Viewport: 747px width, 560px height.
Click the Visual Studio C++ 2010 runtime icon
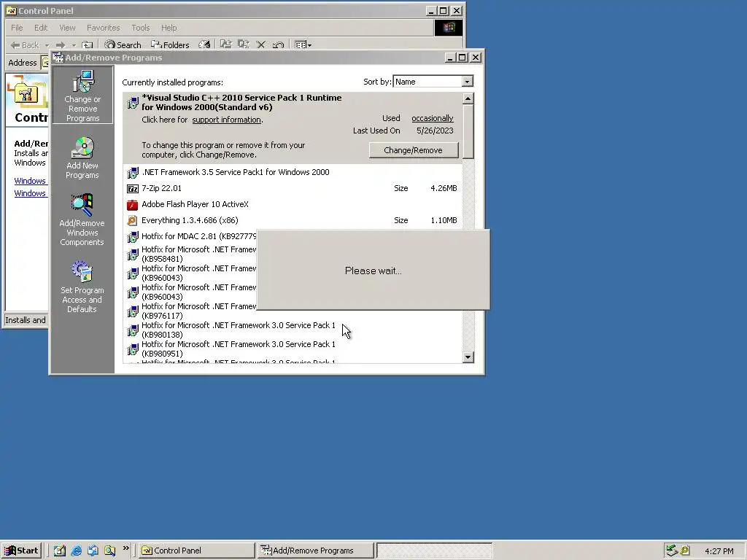point(133,102)
